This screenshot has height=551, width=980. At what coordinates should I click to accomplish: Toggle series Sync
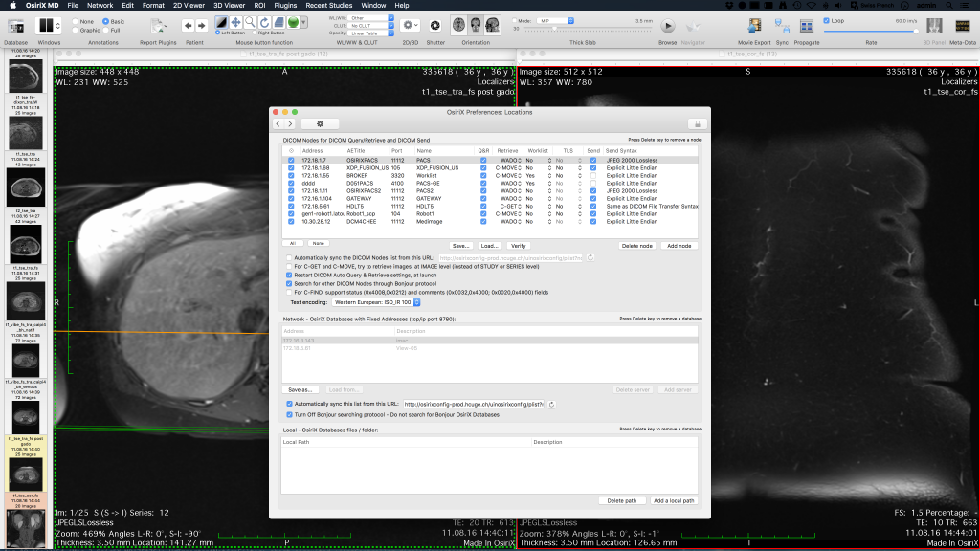click(782, 26)
